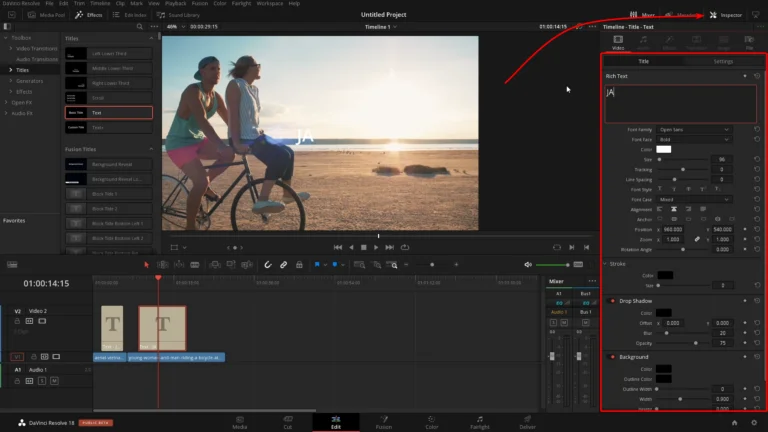768x432 pixels.
Task: Collapse the Fusion Titles section
Action: pyautogui.click(x=151, y=149)
